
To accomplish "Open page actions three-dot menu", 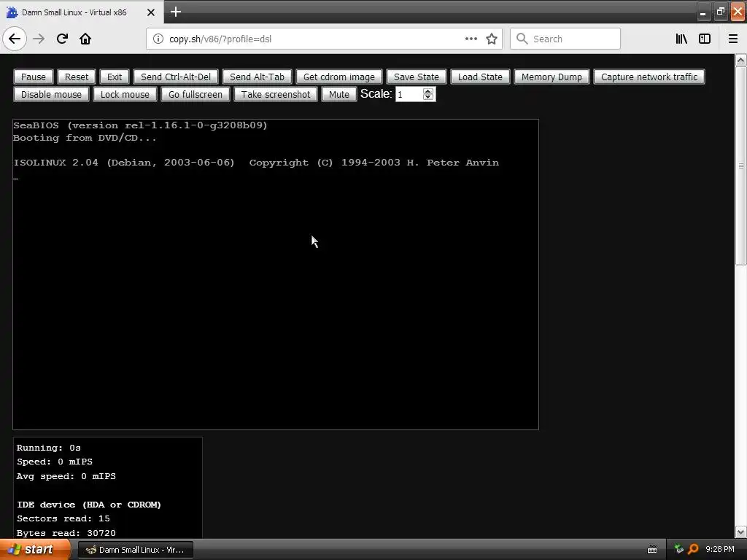I will (x=471, y=39).
